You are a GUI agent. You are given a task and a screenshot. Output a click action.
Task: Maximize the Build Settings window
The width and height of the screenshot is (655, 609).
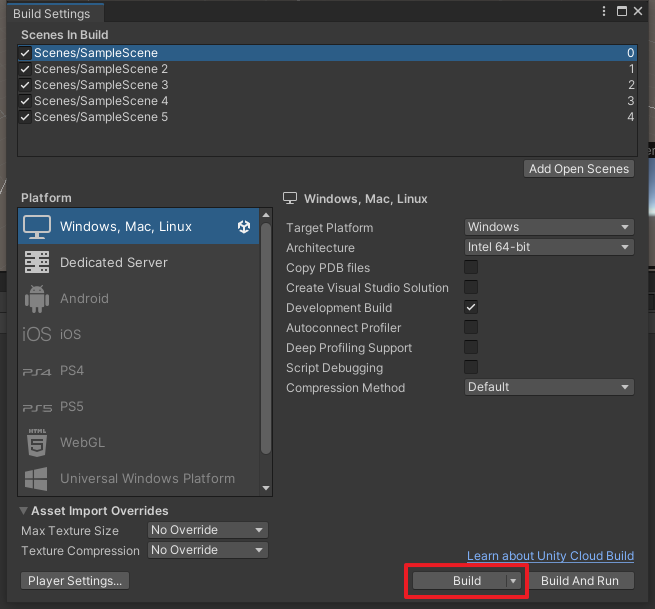click(x=622, y=11)
